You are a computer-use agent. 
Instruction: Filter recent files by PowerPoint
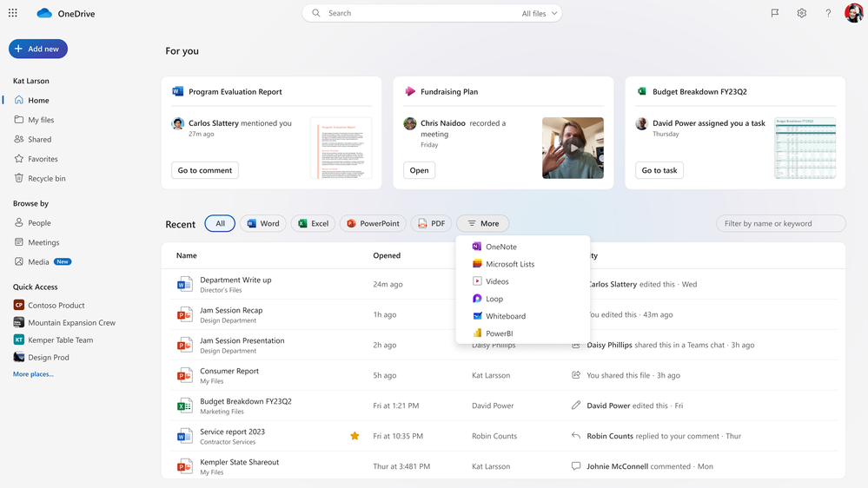(373, 223)
